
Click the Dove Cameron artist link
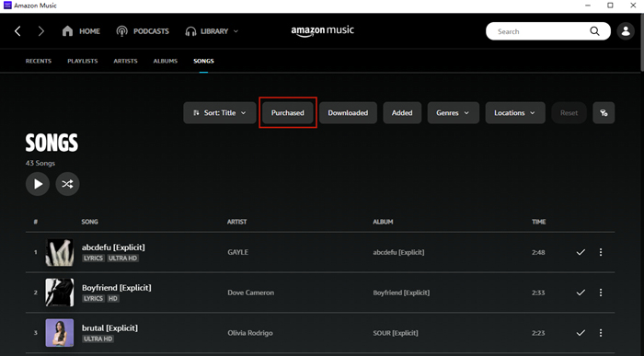click(250, 293)
